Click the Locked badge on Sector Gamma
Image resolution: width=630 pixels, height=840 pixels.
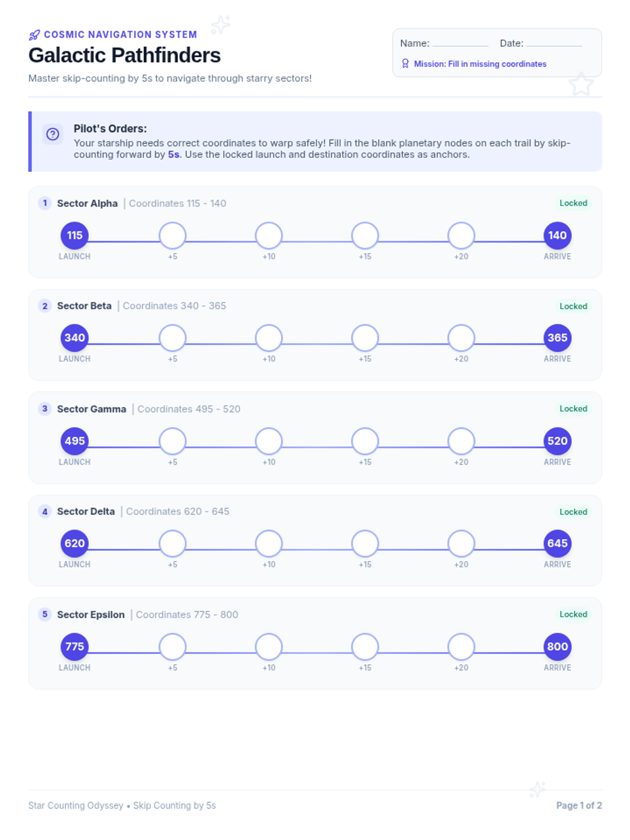click(573, 408)
